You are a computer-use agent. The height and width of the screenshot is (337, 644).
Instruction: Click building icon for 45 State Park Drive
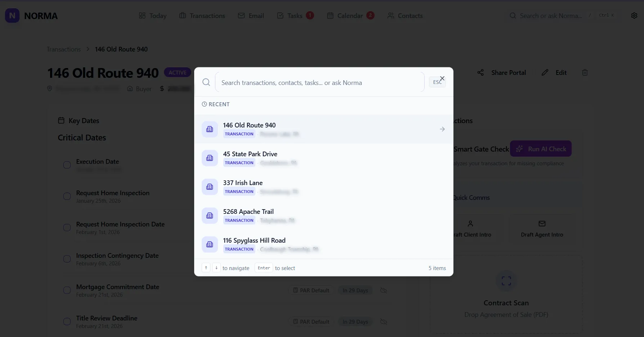(210, 158)
